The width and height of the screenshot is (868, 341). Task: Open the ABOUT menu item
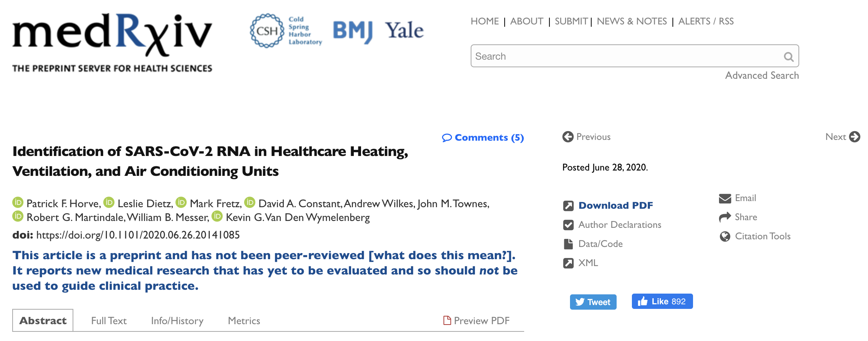point(527,21)
